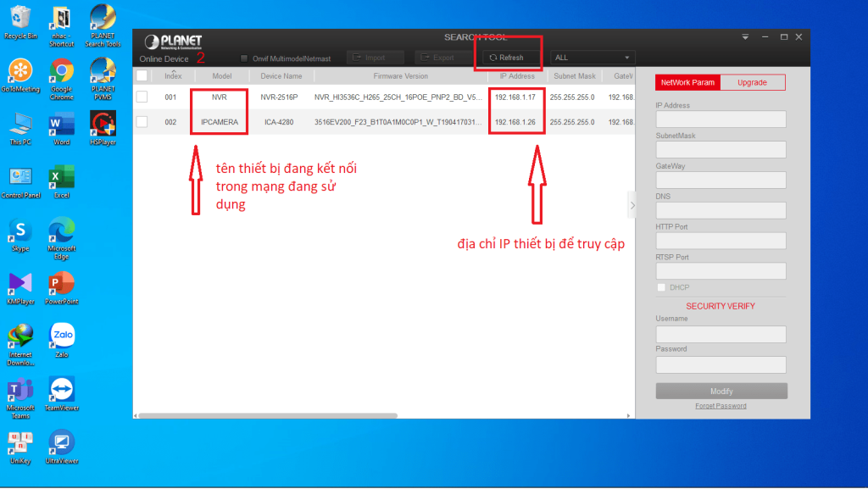Sort by the Firmware Version column header
Screen dimensions: 868x489
[400, 75]
